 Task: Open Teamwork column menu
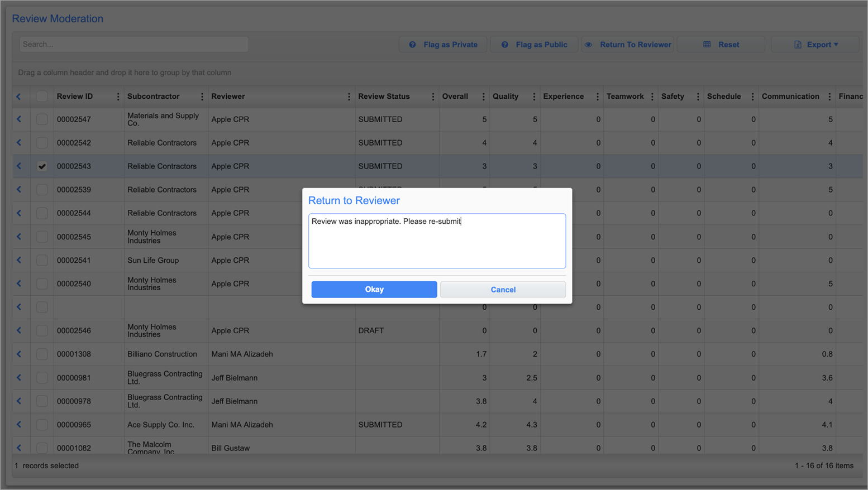652,97
